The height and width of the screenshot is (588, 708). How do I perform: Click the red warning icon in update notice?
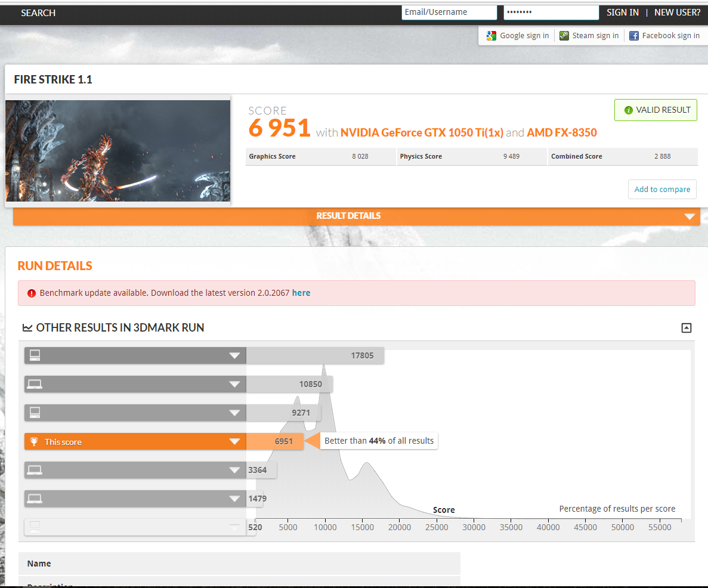tap(31, 293)
